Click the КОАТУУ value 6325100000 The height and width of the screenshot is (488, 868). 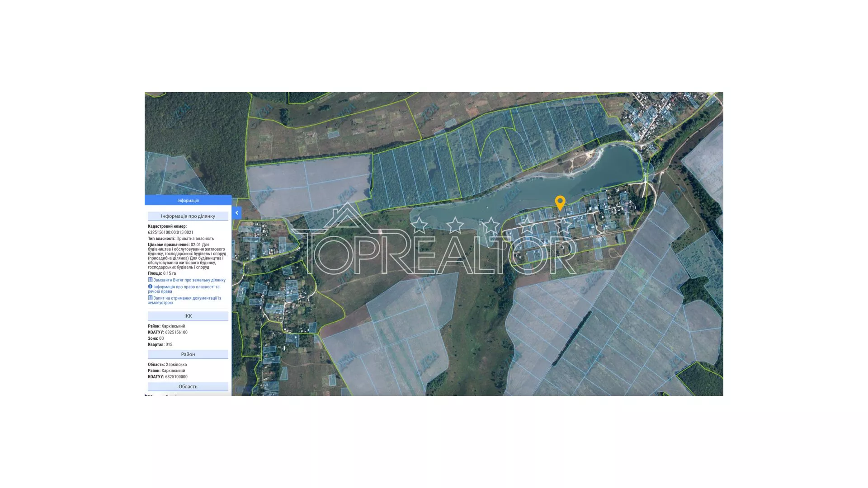pos(176,376)
